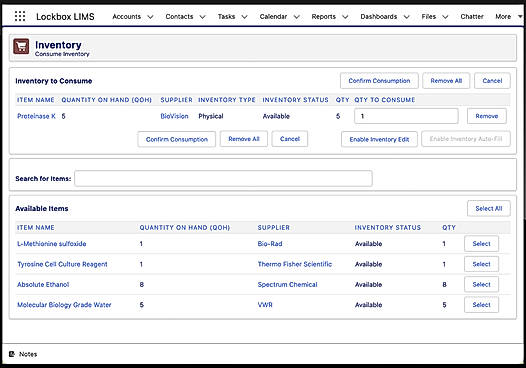Select L-Methionine sulfoxide item

pos(481,244)
